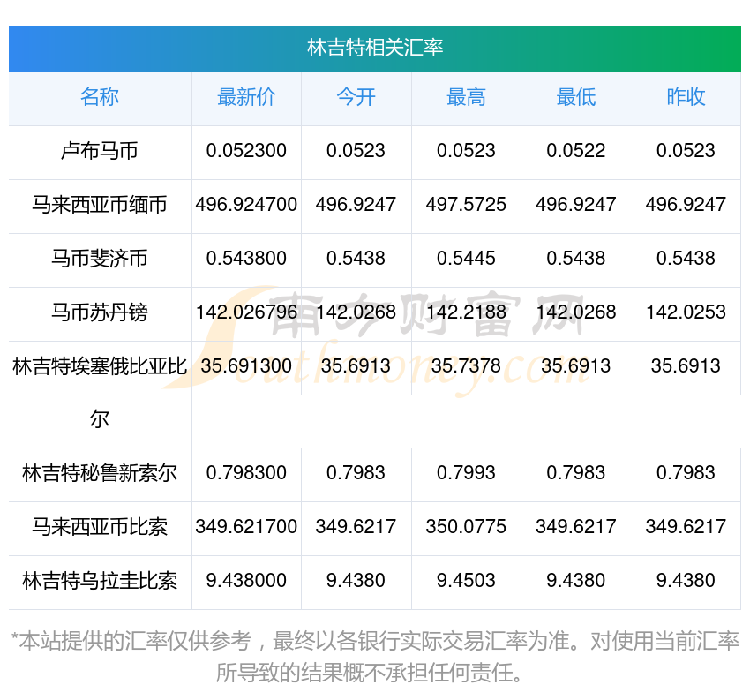Select the 马来西亚币比索 row name
Image resolution: width=750 pixels, height=700 pixels.
pyautogui.click(x=100, y=527)
